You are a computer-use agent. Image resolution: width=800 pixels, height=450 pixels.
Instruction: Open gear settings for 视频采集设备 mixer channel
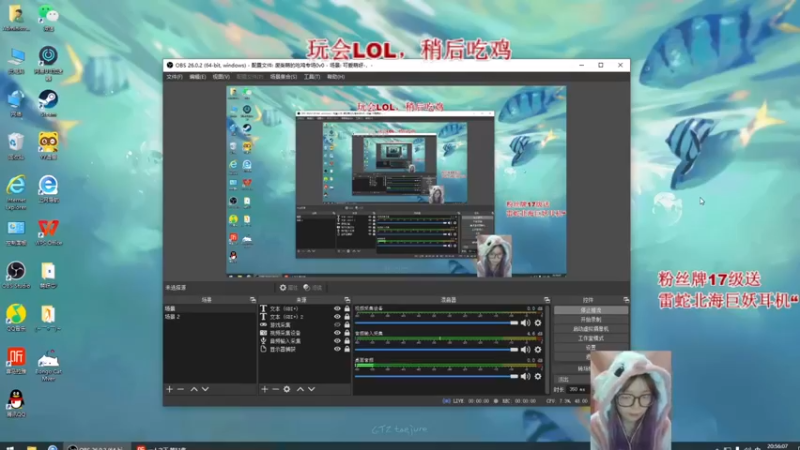[538, 323]
